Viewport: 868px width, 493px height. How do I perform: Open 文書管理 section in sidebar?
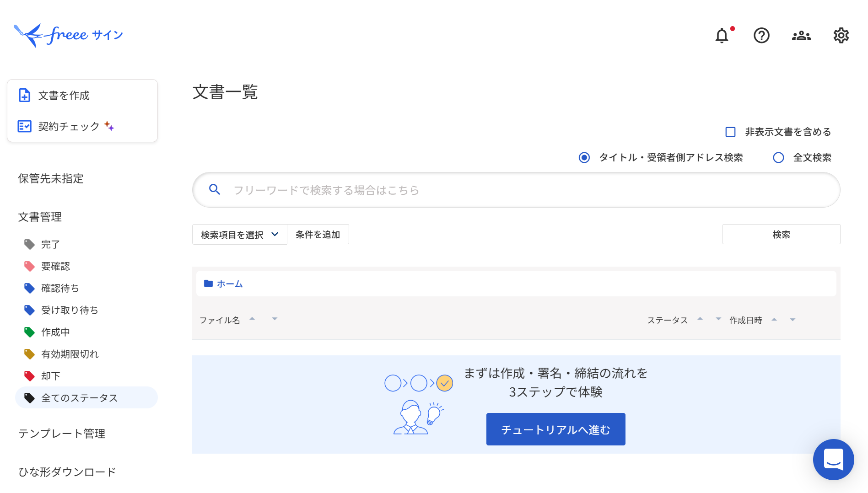(x=40, y=217)
